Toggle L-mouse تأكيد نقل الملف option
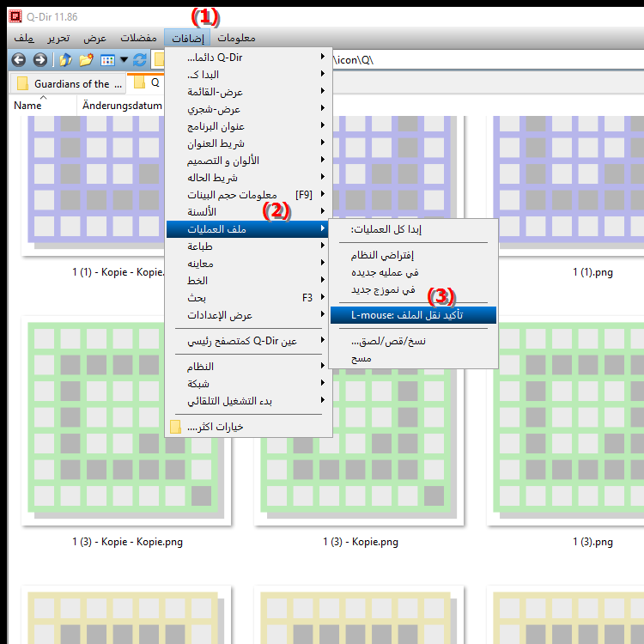Screen dimensions: 644x644 (x=412, y=315)
